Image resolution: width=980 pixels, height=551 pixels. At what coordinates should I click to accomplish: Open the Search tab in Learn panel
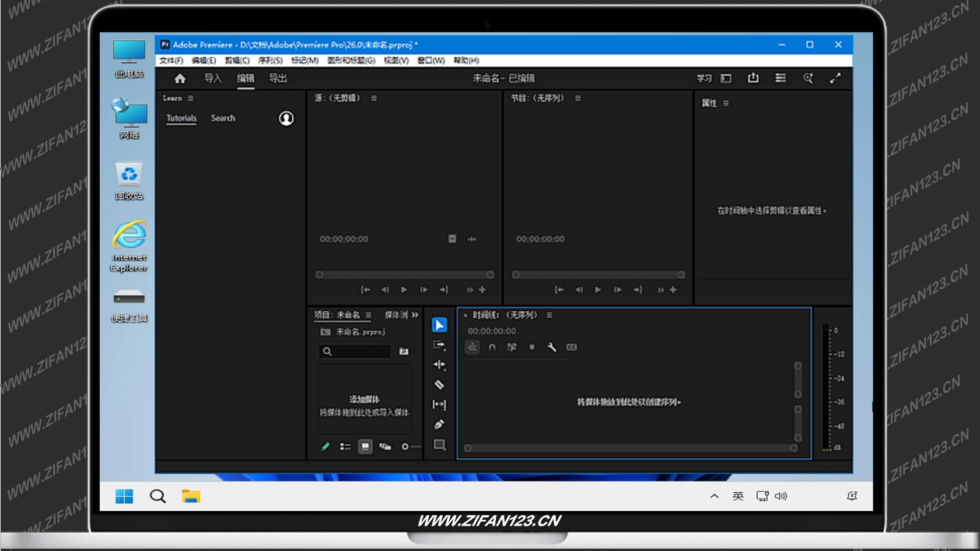point(223,118)
